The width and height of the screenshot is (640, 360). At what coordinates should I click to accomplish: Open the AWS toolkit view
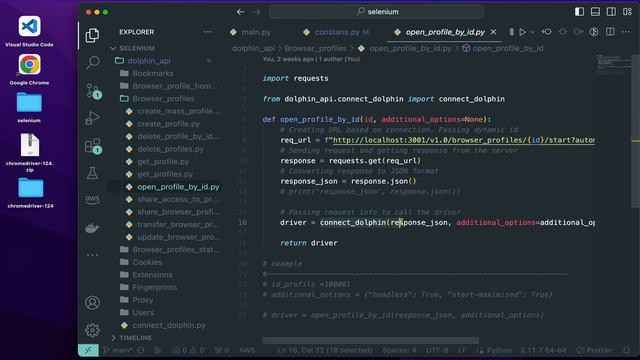coord(92,199)
